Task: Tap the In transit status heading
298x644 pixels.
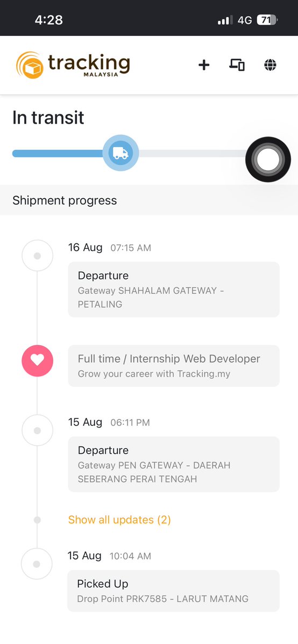Action: tap(48, 118)
